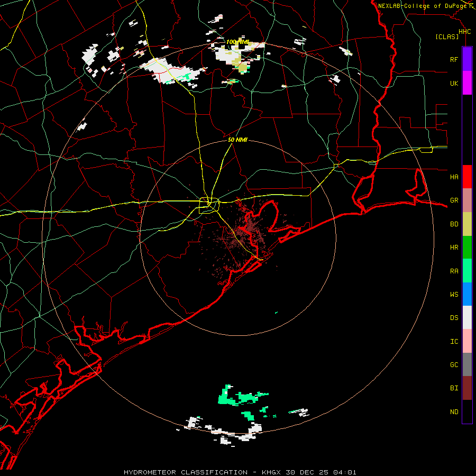Screen dimensions: 476x476
Task: Select the red HA legend swatch
Action: (x=467, y=177)
